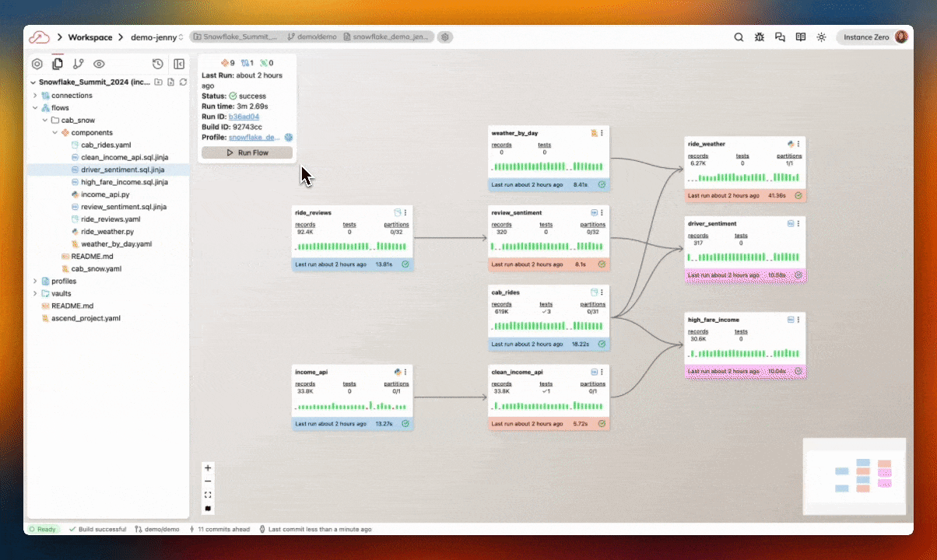
Task: Switch to the source control sidebar tab
Action: click(78, 64)
